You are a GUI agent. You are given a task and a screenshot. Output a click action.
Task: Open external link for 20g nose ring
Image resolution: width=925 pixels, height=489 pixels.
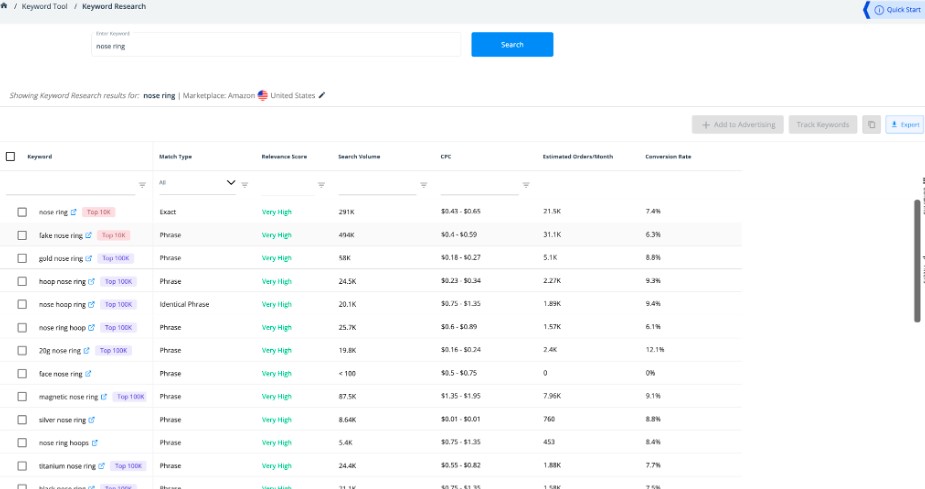(86, 350)
